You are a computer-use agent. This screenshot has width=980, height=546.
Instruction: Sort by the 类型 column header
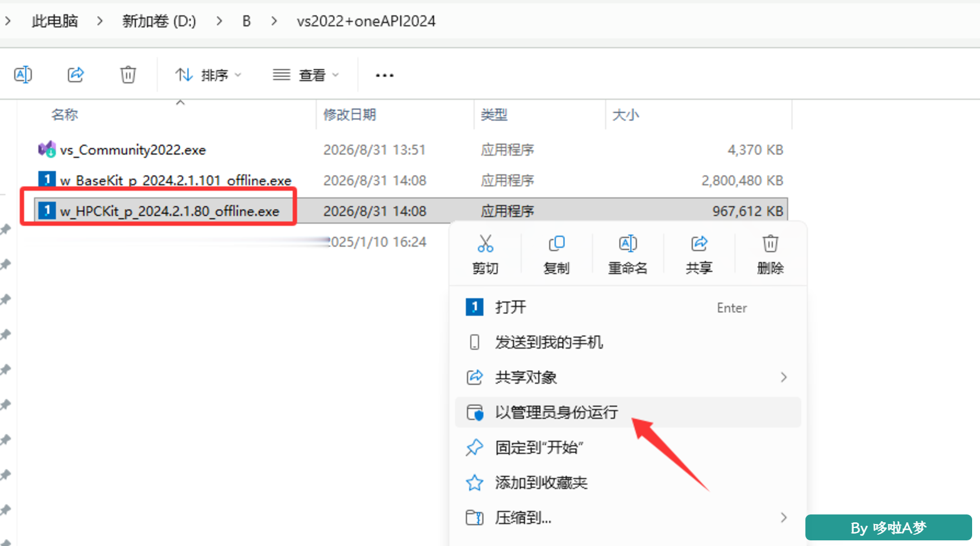pos(495,115)
